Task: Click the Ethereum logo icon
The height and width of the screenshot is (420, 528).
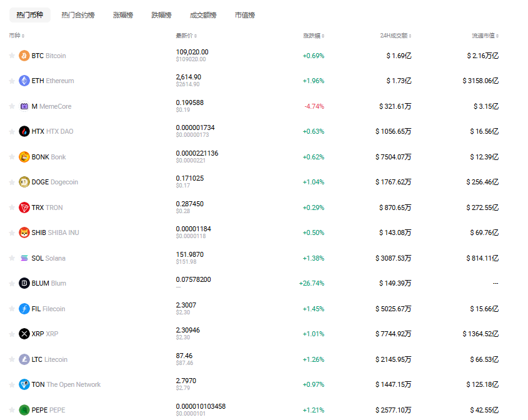Action: [24, 81]
